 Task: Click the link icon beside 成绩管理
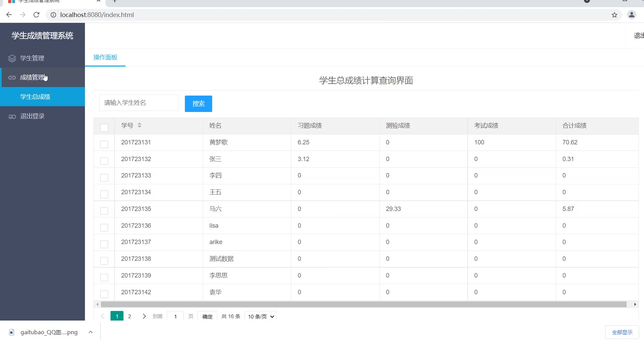[12, 77]
